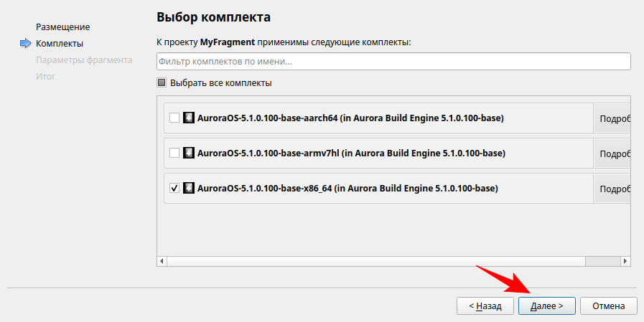Expand details for the armv7hl kit

[614, 153]
